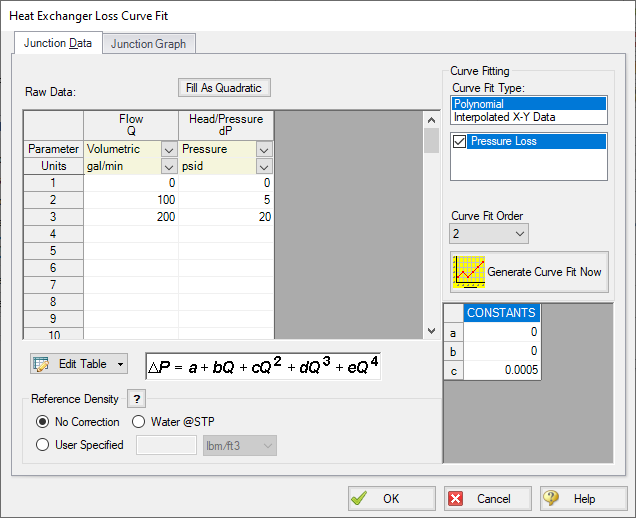Select the Junction Data tab

click(58, 43)
